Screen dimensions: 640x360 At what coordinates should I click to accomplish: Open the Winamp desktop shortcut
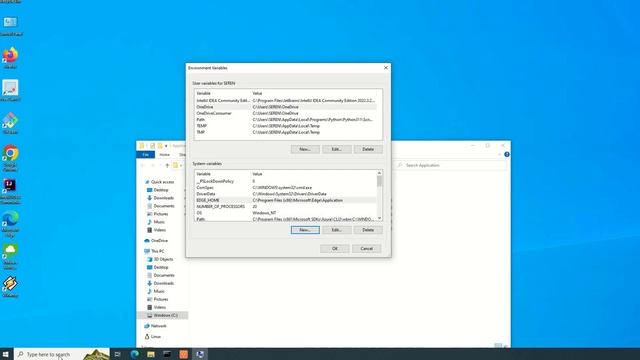tap(10, 287)
